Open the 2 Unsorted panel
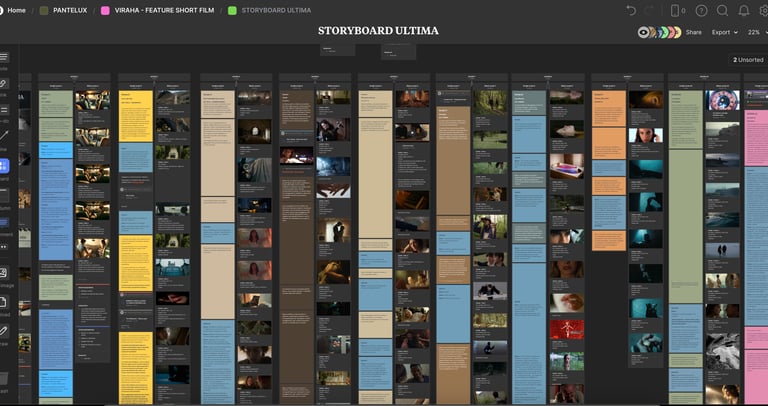768x406 pixels. [748, 60]
